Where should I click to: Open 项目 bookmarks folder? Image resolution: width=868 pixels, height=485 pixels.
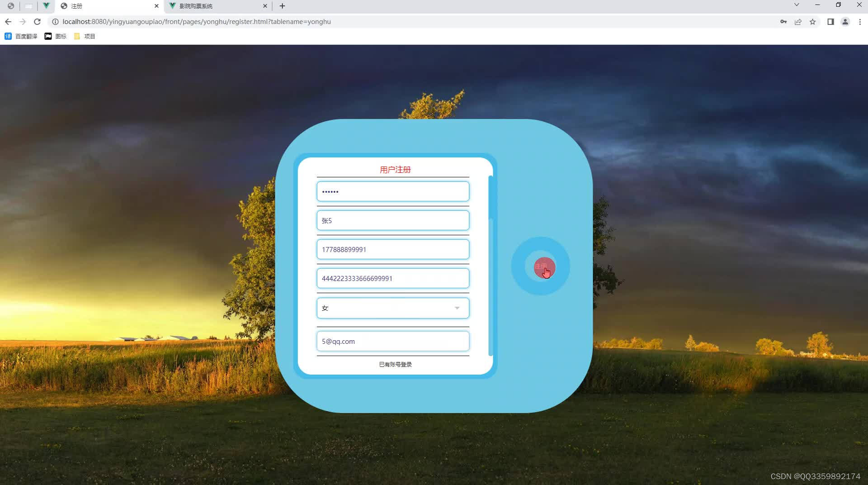tap(85, 36)
